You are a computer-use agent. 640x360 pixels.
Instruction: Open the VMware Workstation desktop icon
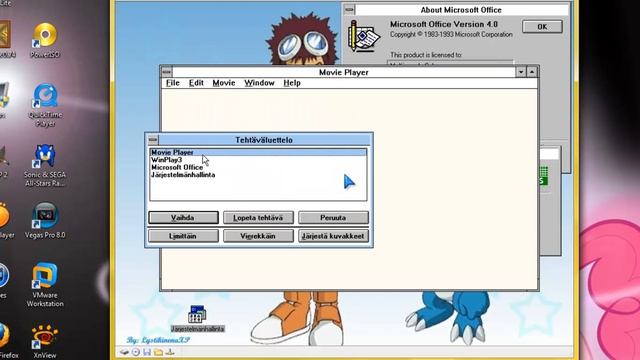[45, 285]
